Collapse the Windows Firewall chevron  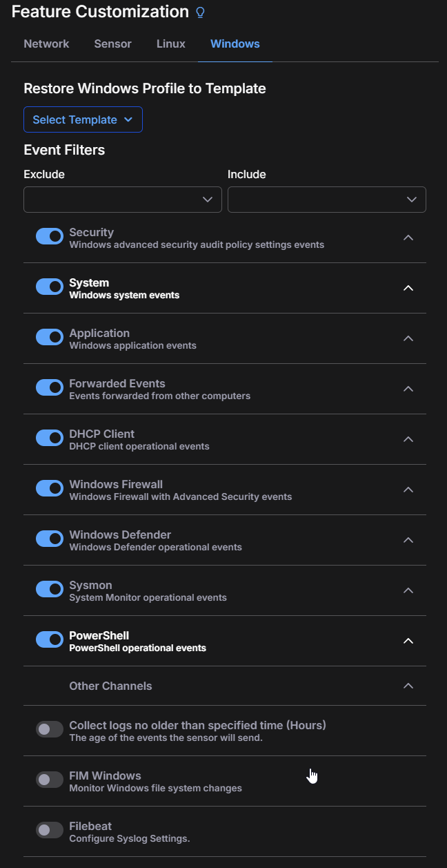pos(408,490)
